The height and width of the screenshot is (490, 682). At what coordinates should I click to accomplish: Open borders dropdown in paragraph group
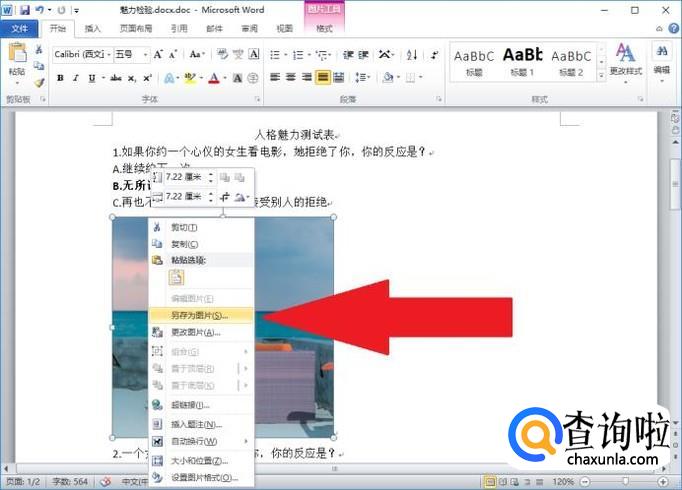pos(420,77)
